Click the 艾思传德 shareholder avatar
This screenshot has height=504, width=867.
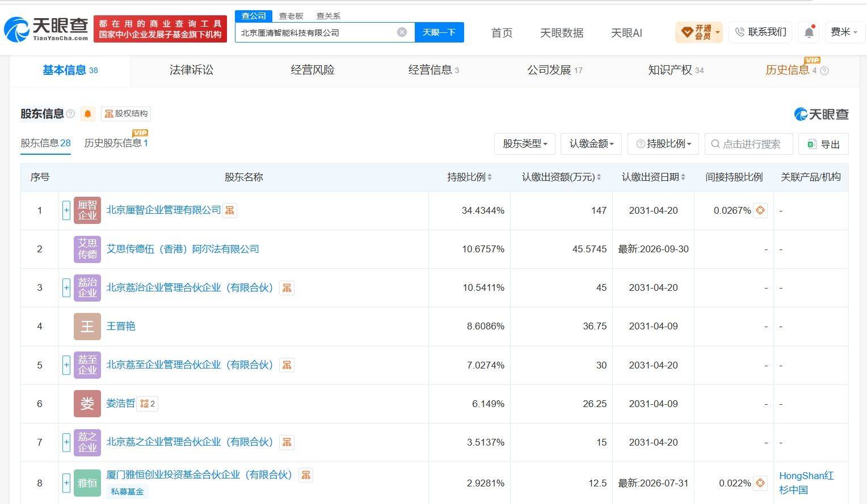(87, 249)
